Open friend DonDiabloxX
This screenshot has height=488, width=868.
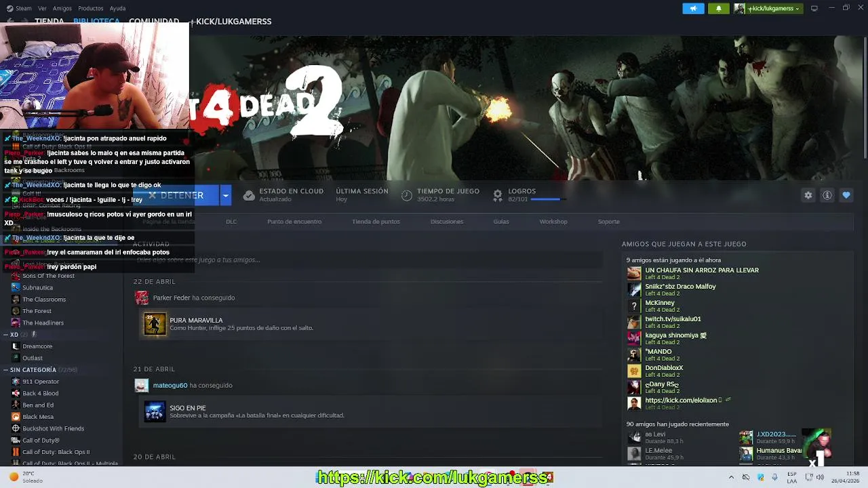(x=664, y=368)
